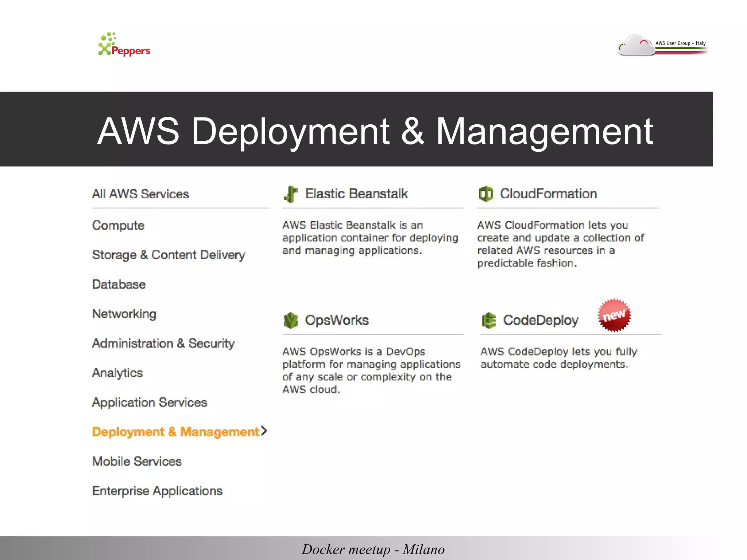Open the Database category
Screen dimensions: 747x560
(119, 284)
